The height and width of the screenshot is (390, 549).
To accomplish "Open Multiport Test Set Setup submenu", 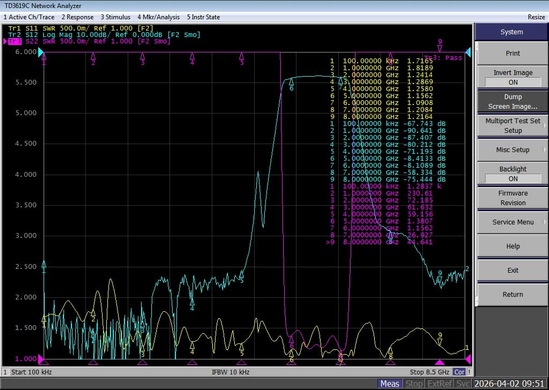I will coord(513,126).
